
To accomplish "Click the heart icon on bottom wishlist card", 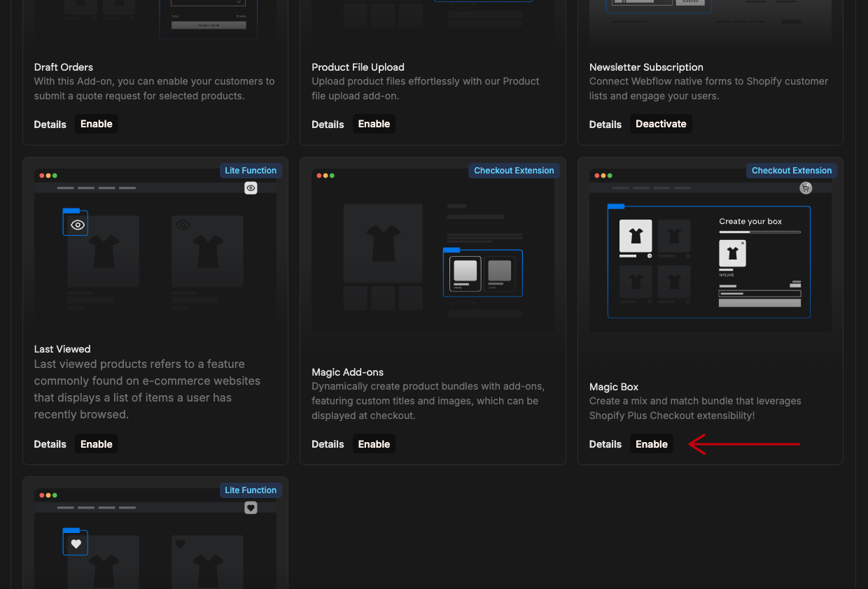I will pyautogui.click(x=251, y=508).
